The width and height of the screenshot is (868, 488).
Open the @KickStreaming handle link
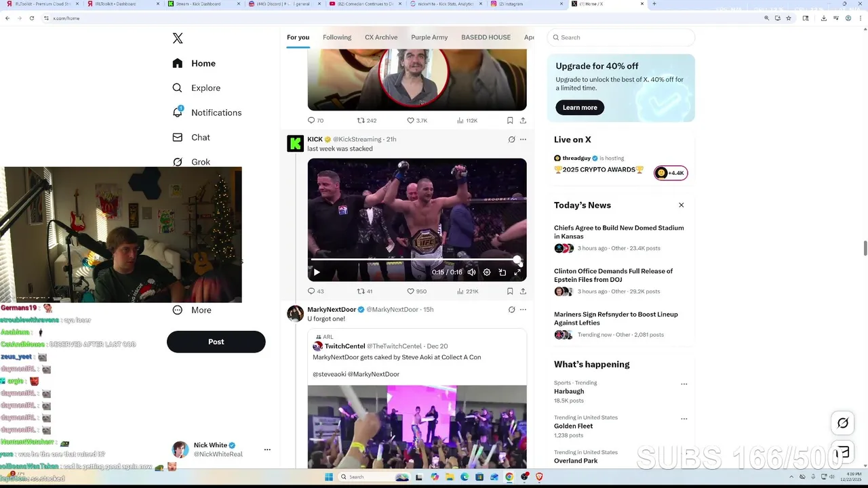[357, 139]
